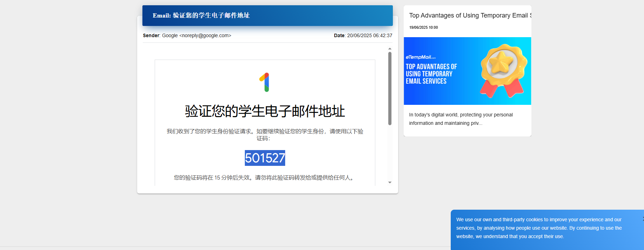Click the temporary email services article thumbnail
Image resolution: width=644 pixels, height=250 pixels.
click(x=467, y=71)
